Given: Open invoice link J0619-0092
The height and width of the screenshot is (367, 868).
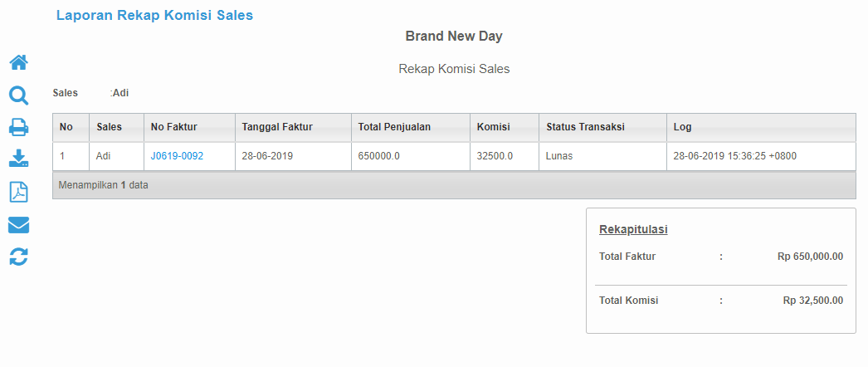Looking at the screenshot, I should (x=177, y=156).
